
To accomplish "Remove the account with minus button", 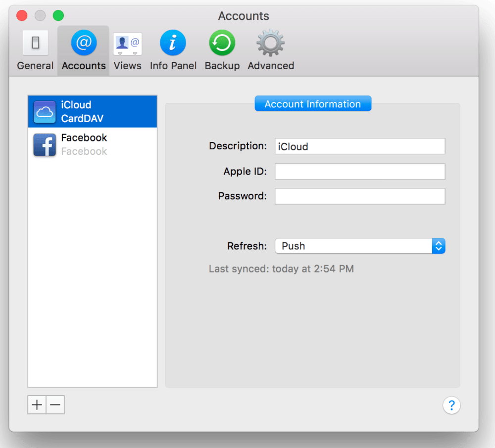I will [55, 405].
